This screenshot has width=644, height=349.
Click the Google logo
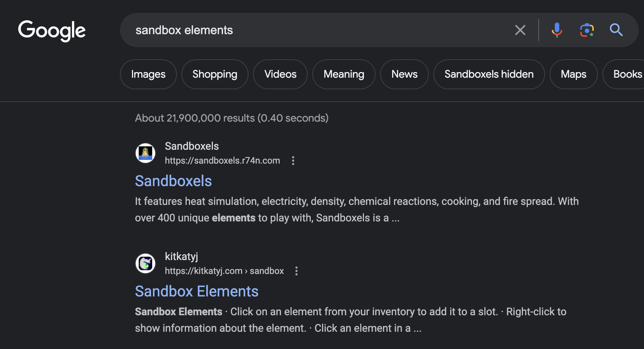52,31
